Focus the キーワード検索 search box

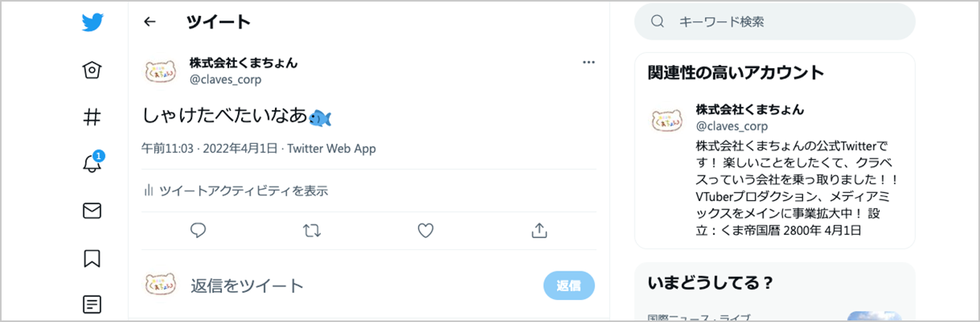pyautogui.click(x=782, y=22)
